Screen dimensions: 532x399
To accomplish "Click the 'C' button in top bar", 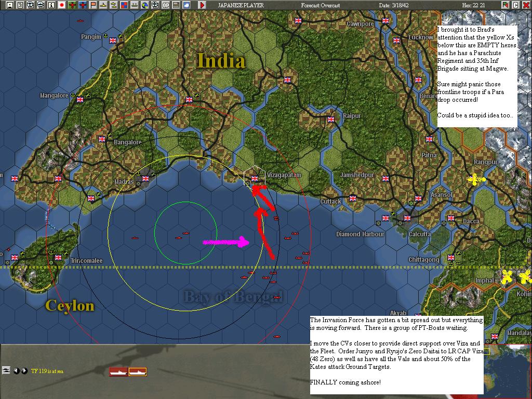I will 515,5.
